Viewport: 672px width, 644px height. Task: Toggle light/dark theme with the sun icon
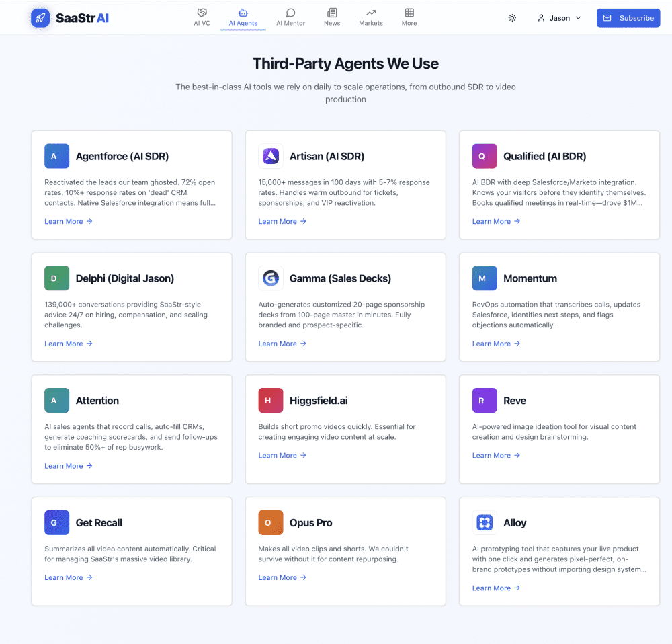click(512, 18)
